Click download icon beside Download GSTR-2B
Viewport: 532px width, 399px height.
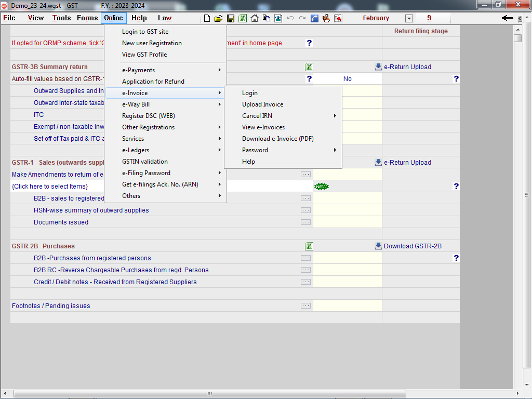point(378,246)
